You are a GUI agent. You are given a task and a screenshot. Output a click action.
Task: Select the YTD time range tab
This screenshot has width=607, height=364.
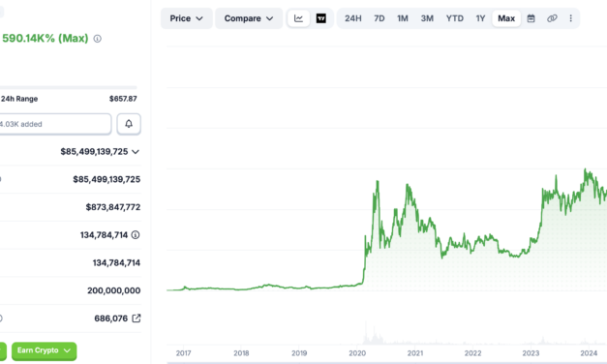pos(454,18)
